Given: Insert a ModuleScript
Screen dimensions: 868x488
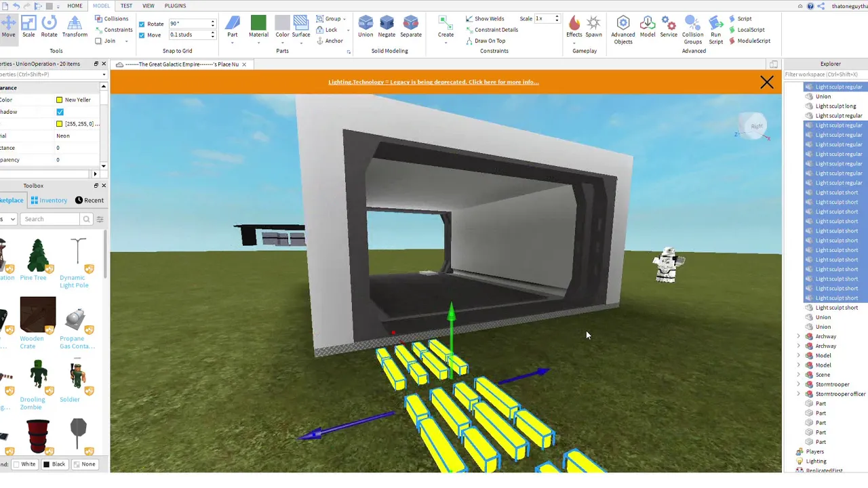Looking at the screenshot, I should click(x=749, y=41).
